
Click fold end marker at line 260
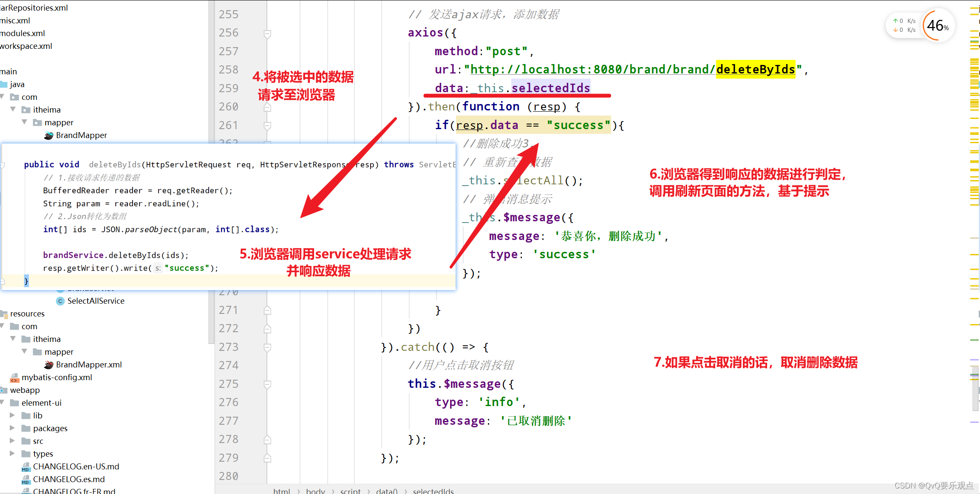click(x=267, y=107)
